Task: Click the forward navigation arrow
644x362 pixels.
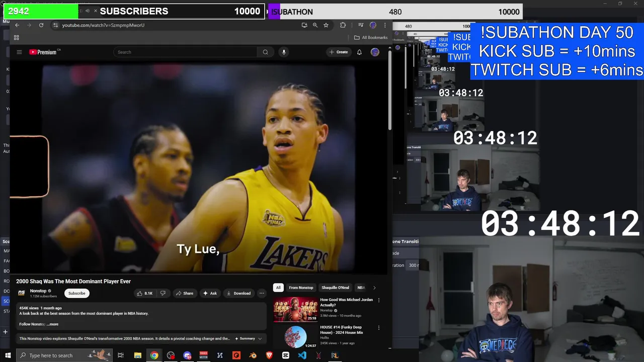Action: point(29,25)
